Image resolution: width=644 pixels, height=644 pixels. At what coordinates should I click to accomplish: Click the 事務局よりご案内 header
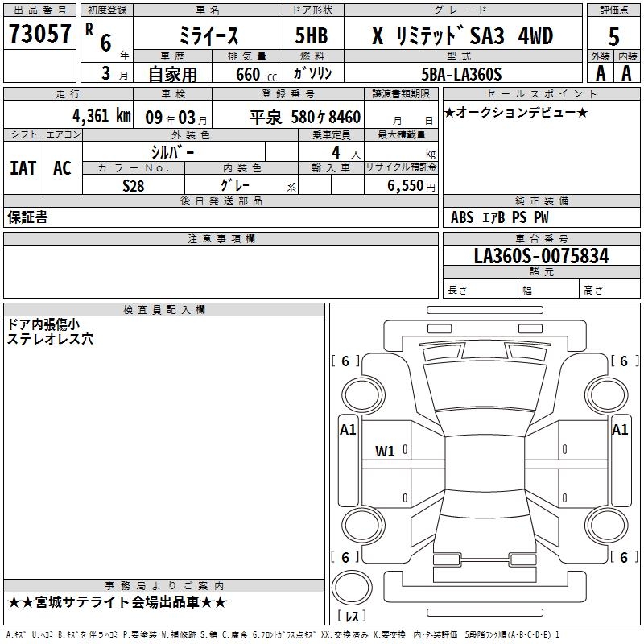(164, 586)
